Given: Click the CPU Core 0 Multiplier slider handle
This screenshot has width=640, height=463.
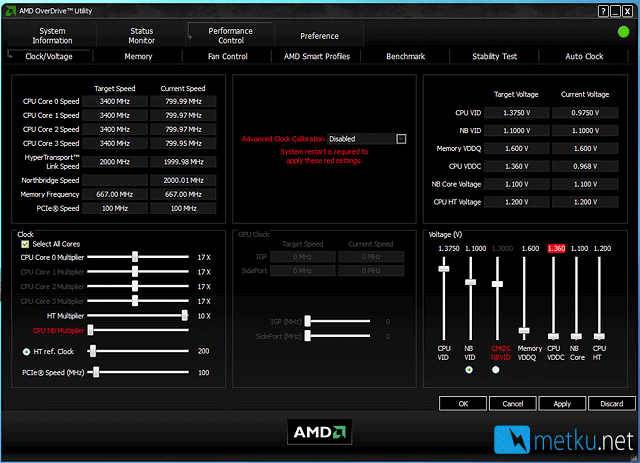Looking at the screenshot, I should click(x=135, y=257).
